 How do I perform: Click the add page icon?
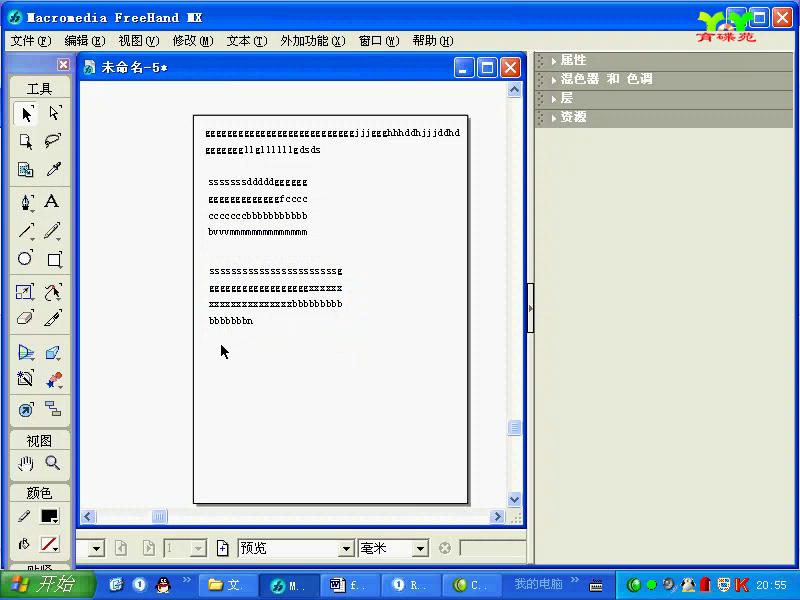pyautogui.click(x=222, y=548)
